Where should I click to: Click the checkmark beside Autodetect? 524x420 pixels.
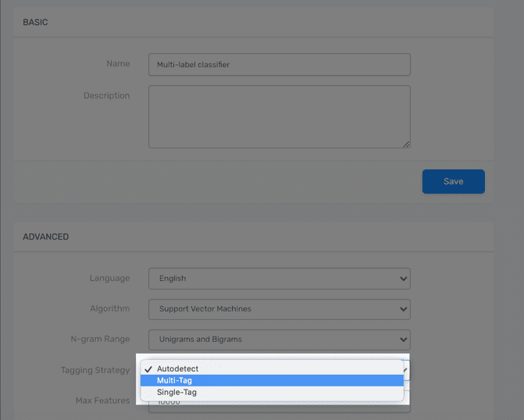pos(148,368)
